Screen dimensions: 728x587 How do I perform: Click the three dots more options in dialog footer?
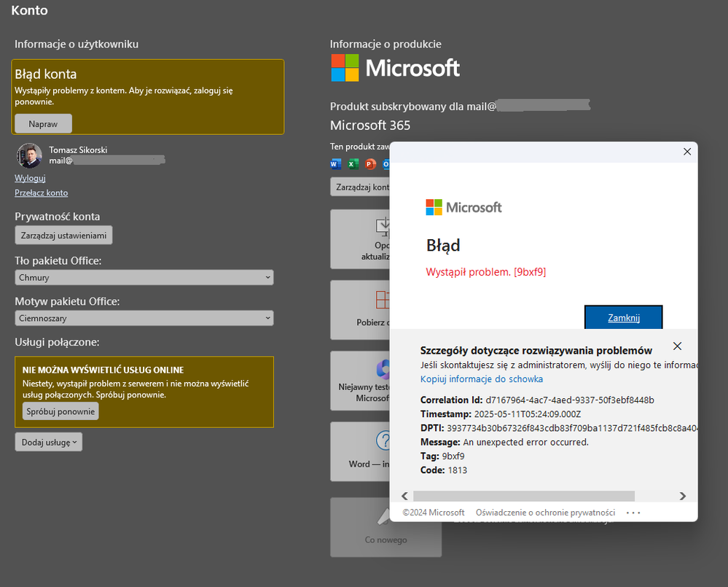click(633, 513)
